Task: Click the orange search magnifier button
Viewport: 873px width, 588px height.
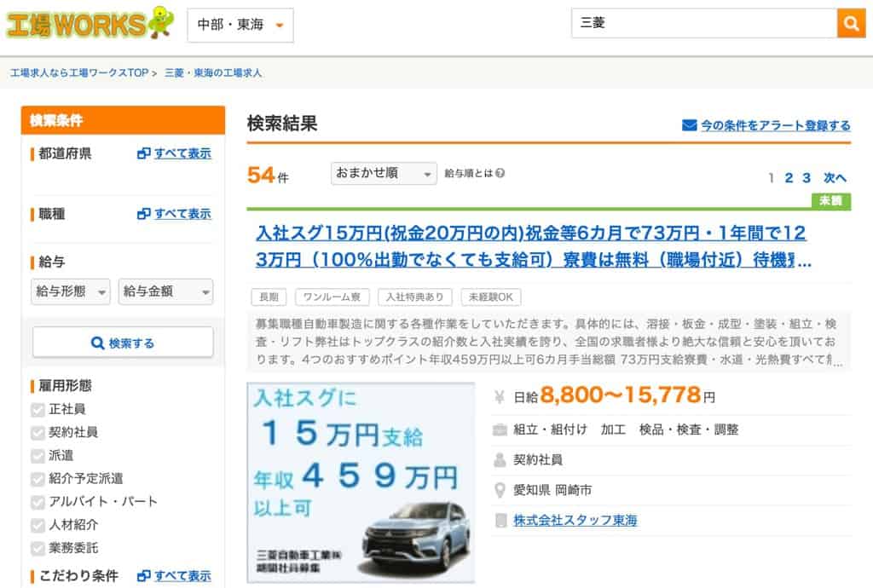Action: (x=852, y=23)
